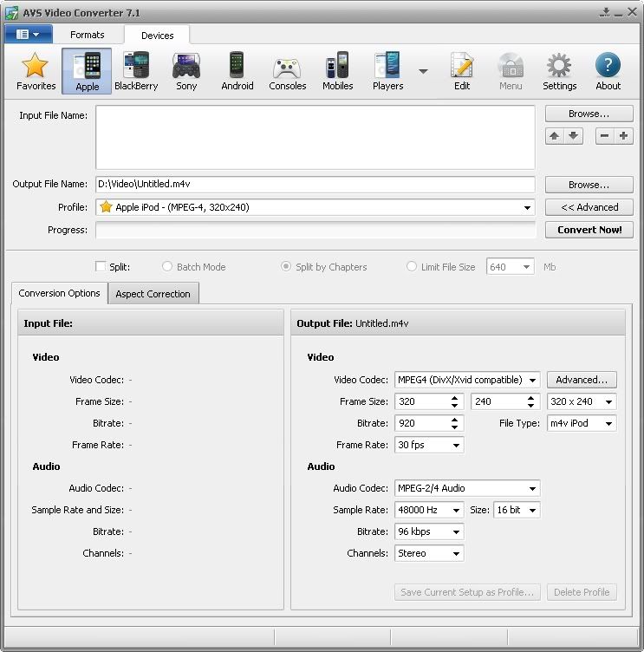The width and height of the screenshot is (644, 652).
Task: Select the Batch Mode radio button
Action: coord(166,266)
